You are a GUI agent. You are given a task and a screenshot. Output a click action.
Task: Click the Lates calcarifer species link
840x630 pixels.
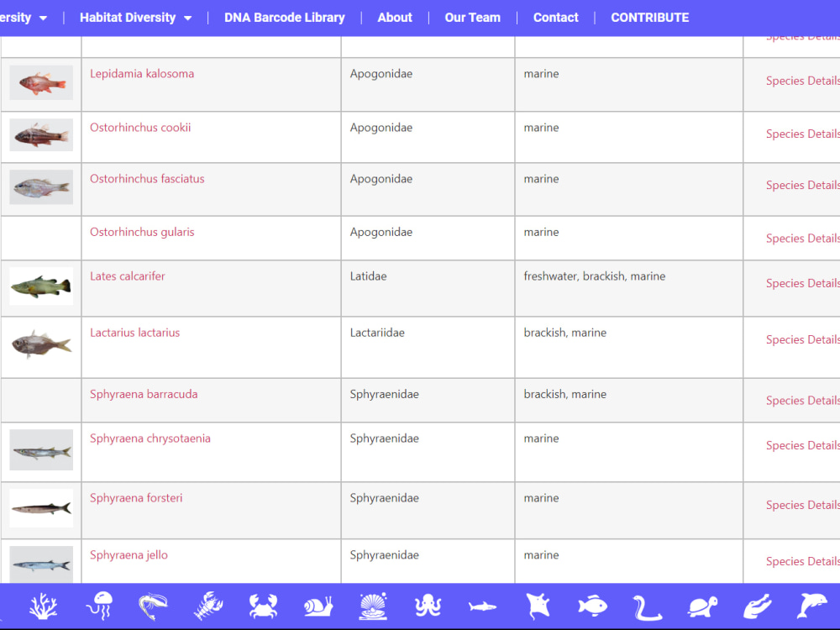pyautogui.click(x=128, y=276)
